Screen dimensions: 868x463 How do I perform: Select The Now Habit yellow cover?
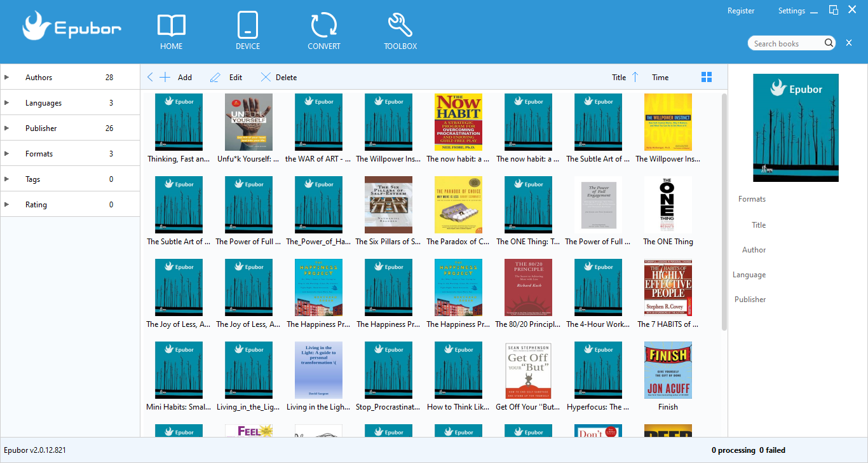coord(458,122)
